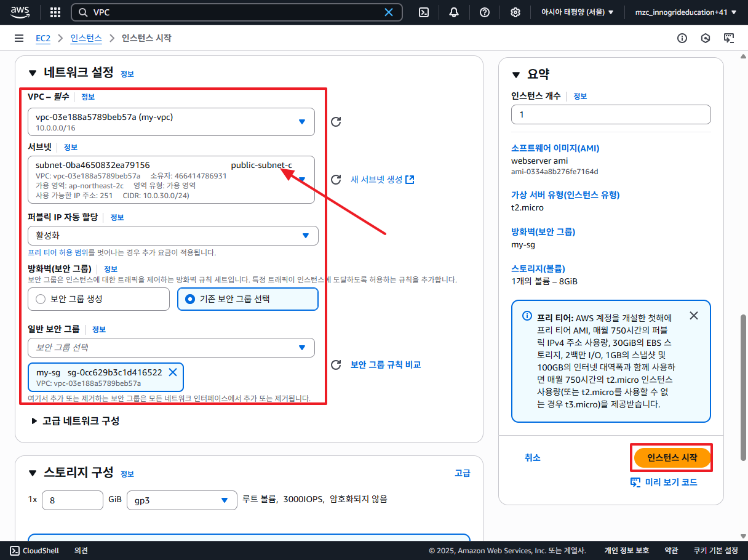Collapse the 네트워크 설정 section

click(x=33, y=73)
